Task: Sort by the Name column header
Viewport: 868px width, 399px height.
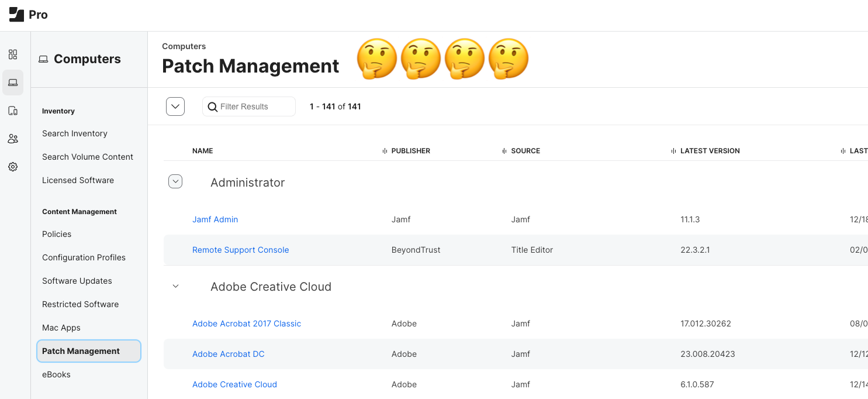Action: [x=202, y=151]
